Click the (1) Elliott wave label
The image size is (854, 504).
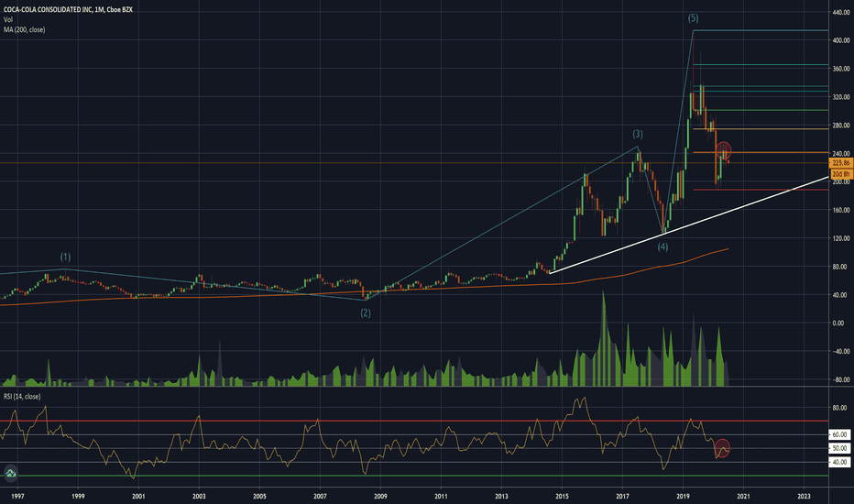(65, 257)
